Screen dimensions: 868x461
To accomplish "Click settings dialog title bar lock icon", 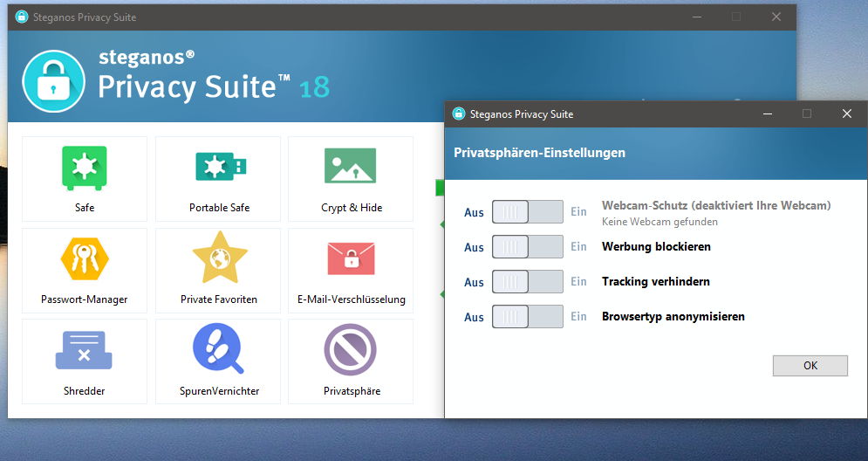I will point(458,114).
